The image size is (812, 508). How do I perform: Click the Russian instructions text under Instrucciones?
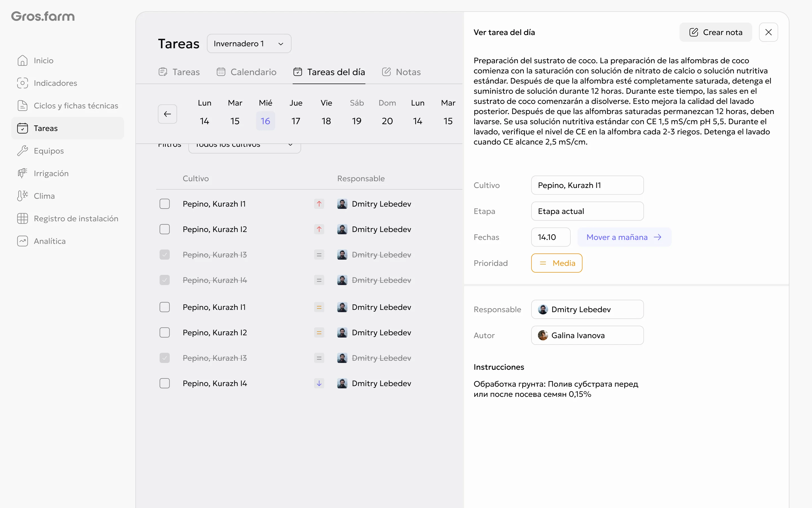point(556,389)
